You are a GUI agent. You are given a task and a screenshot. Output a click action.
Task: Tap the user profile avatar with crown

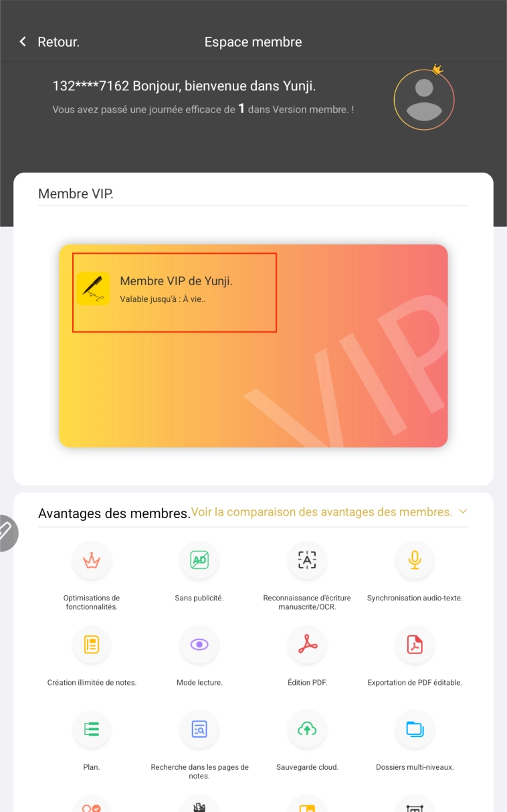(424, 99)
